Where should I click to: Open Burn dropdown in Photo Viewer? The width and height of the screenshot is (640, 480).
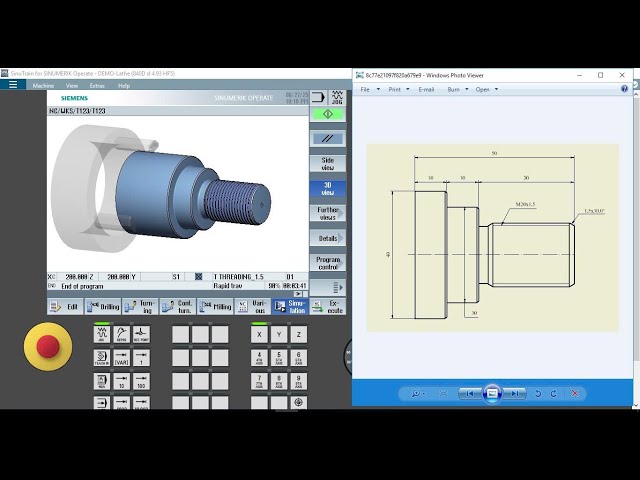[458, 89]
